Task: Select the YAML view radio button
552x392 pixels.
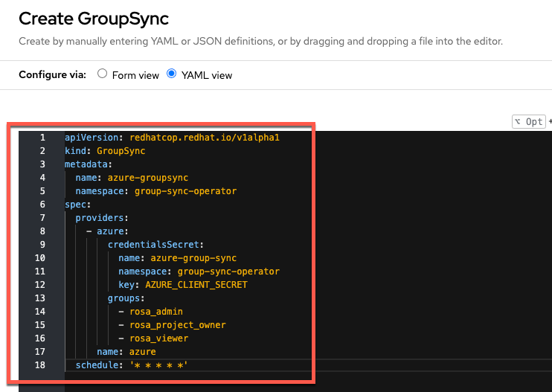Action: [171, 74]
